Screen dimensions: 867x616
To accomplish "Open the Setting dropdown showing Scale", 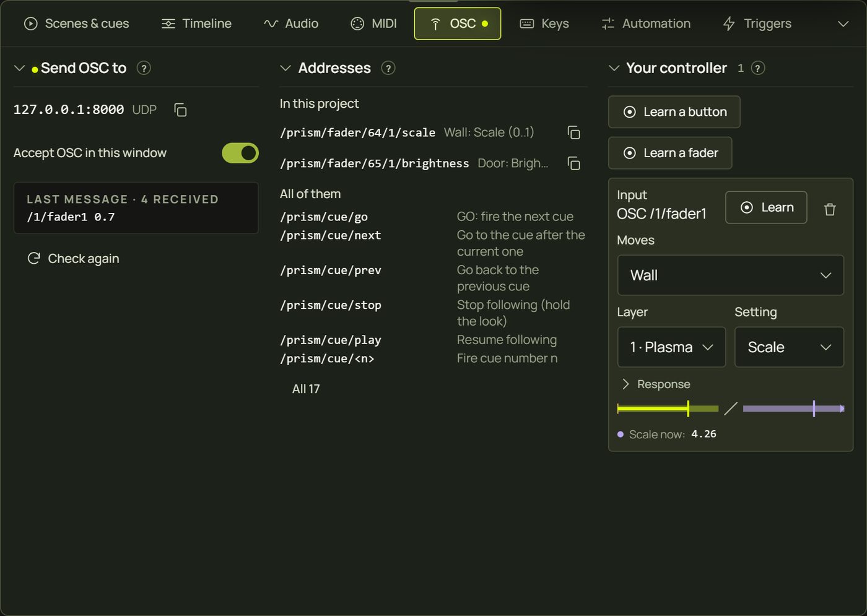I will [789, 347].
